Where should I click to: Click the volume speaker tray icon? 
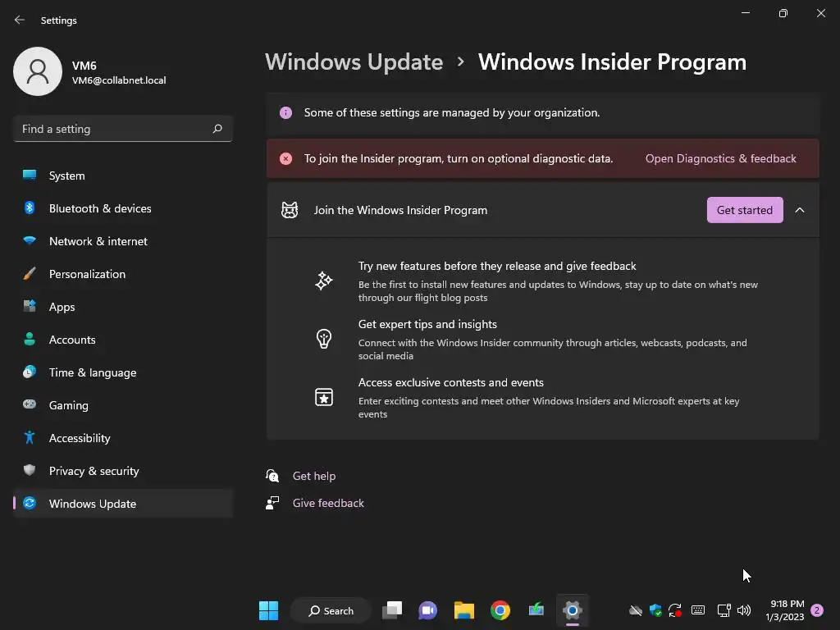coord(744,610)
